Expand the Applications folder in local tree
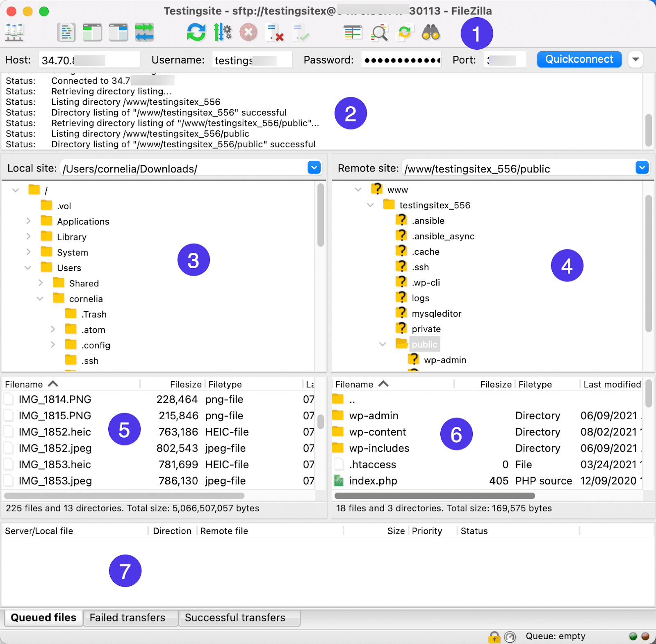The height and width of the screenshot is (644, 656). coord(28,221)
